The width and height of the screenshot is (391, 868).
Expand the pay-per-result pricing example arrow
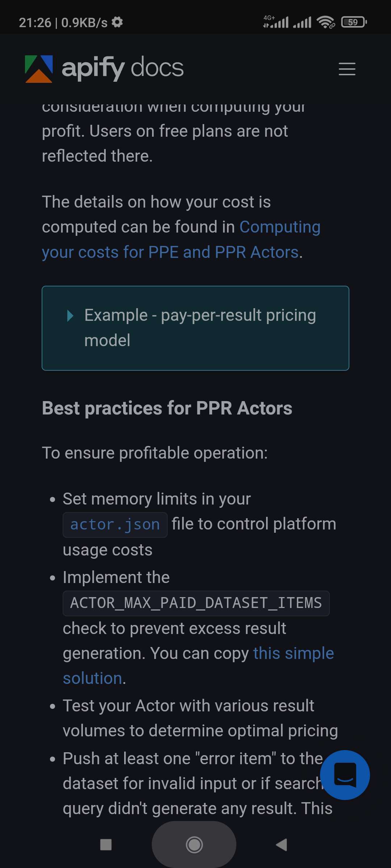pyautogui.click(x=70, y=316)
